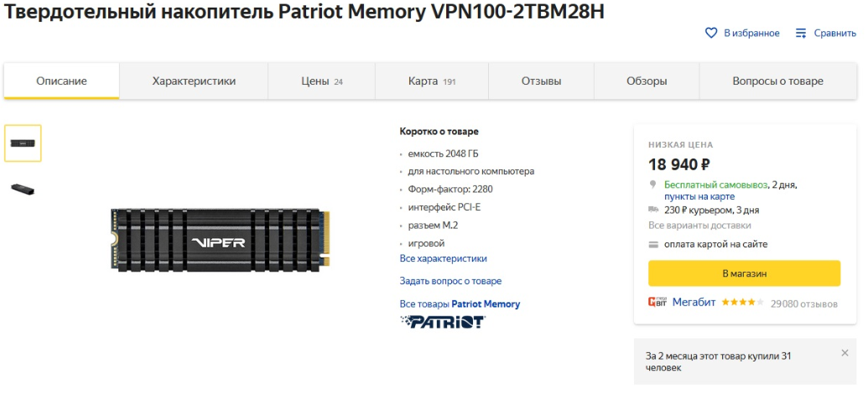Click the map pin pickup icon
Viewport: 868px width, 395px height.
point(653,185)
